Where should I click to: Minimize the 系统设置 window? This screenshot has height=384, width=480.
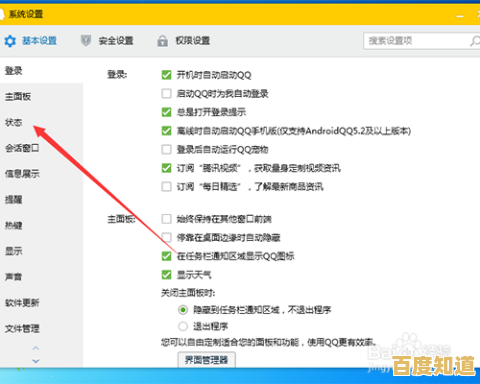[x=460, y=16]
